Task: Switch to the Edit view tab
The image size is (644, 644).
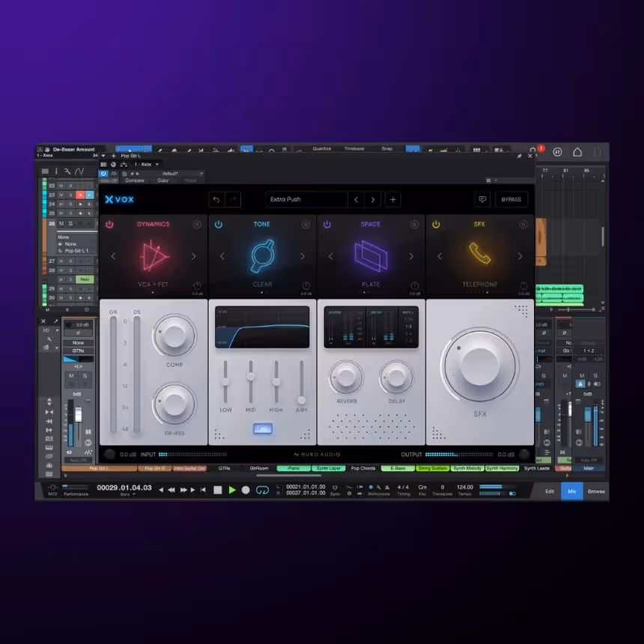Action: [x=550, y=491]
